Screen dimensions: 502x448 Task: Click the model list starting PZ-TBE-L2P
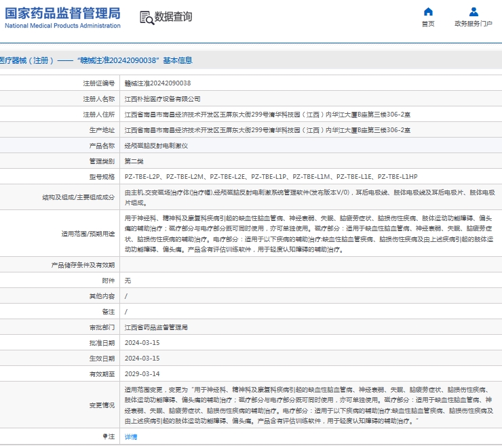pos(271,177)
